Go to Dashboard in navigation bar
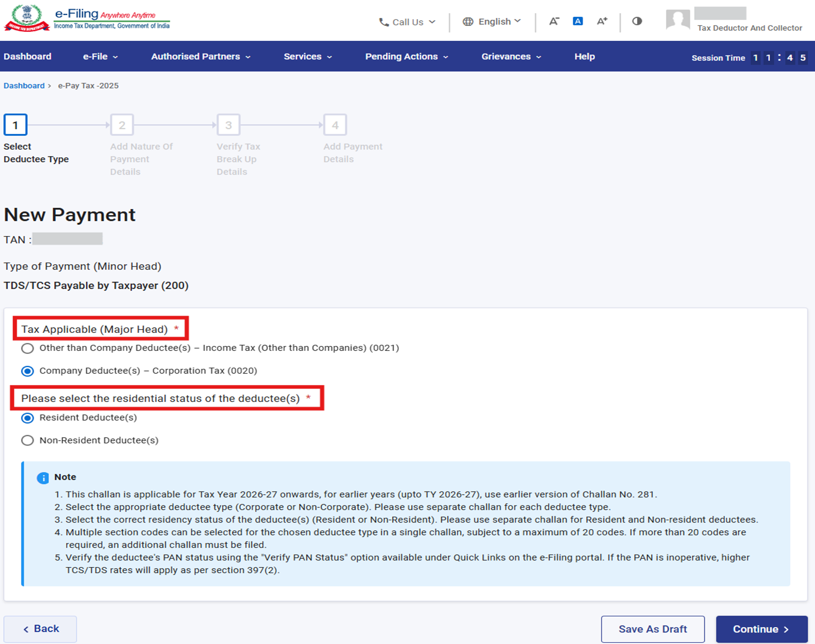This screenshot has height=644, width=815. pyautogui.click(x=28, y=56)
